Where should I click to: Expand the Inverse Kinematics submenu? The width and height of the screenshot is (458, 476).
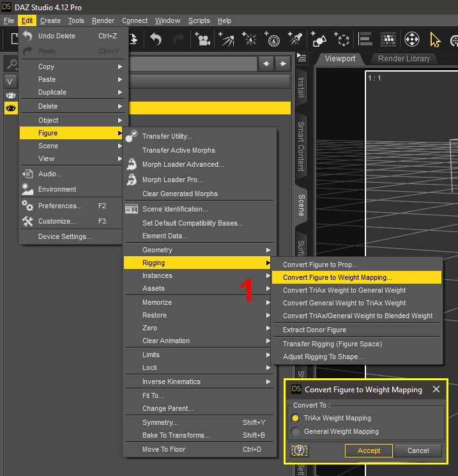click(x=200, y=381)
